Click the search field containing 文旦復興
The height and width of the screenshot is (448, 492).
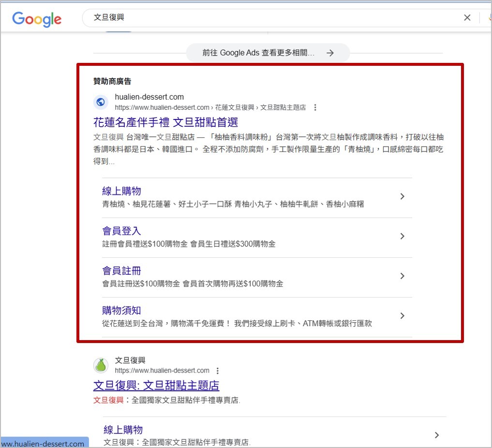tap(271, 18)
